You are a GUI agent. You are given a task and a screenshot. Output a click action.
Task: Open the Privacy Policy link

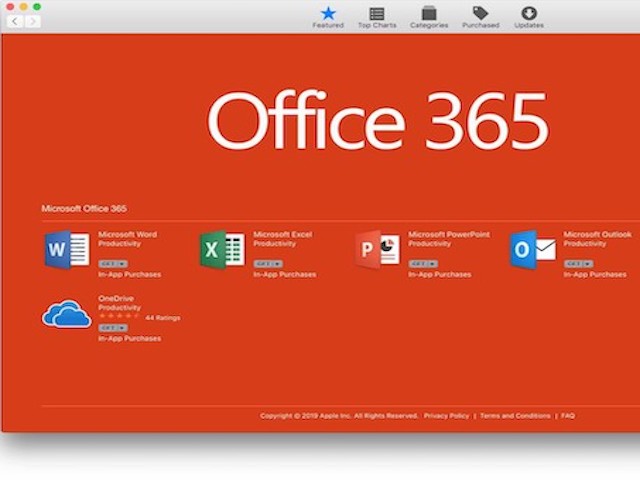[446, 415]
